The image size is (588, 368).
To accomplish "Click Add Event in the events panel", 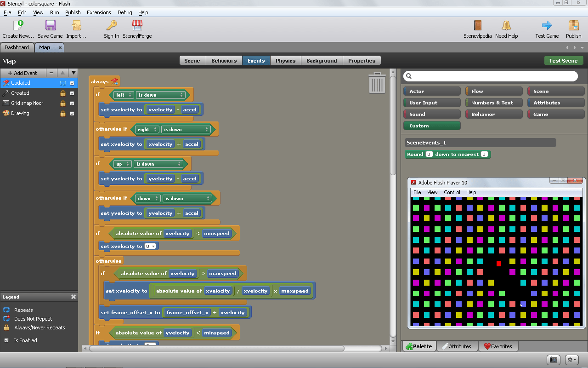I will [23, 73].
